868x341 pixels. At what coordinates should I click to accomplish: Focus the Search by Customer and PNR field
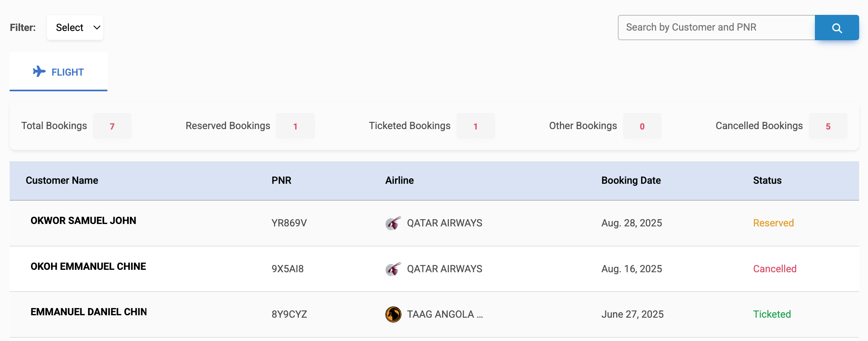716,27
